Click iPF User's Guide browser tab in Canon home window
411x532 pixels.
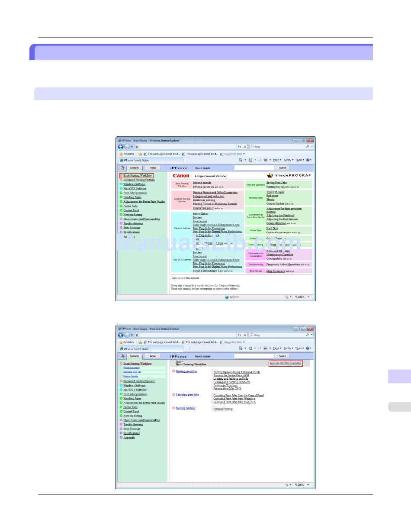151,160
